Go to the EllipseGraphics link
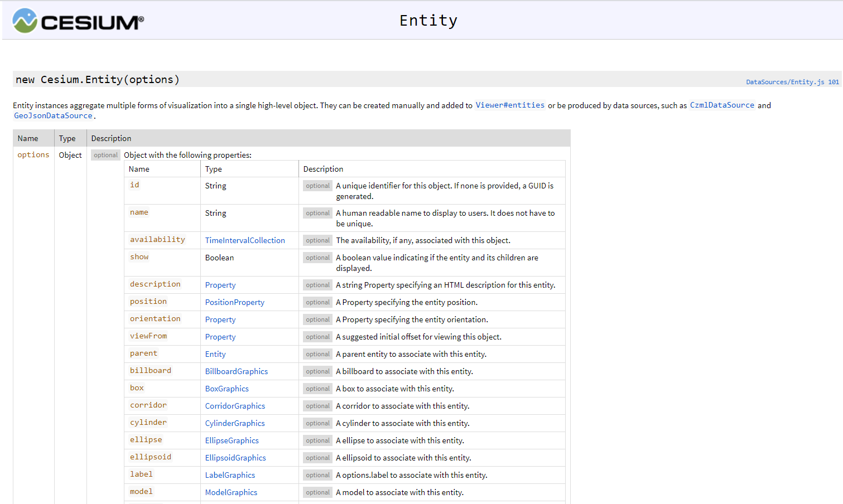 [232, 440]
